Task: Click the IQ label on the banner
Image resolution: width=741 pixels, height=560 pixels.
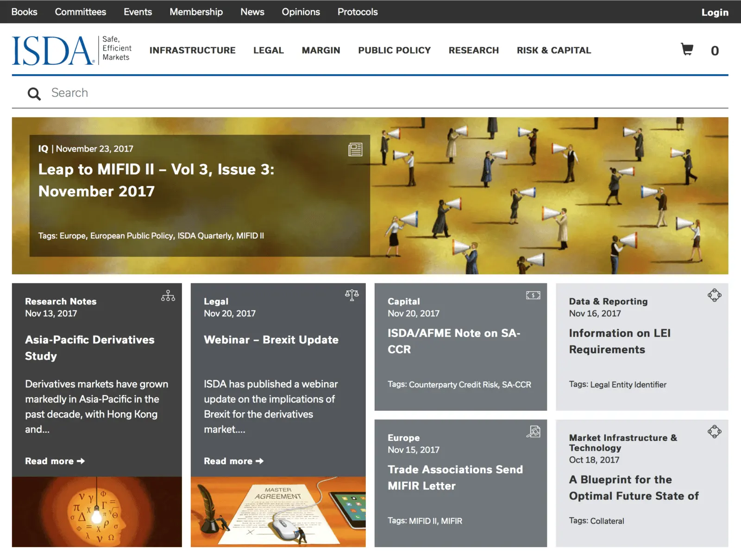Action: [x=43, y=149]
